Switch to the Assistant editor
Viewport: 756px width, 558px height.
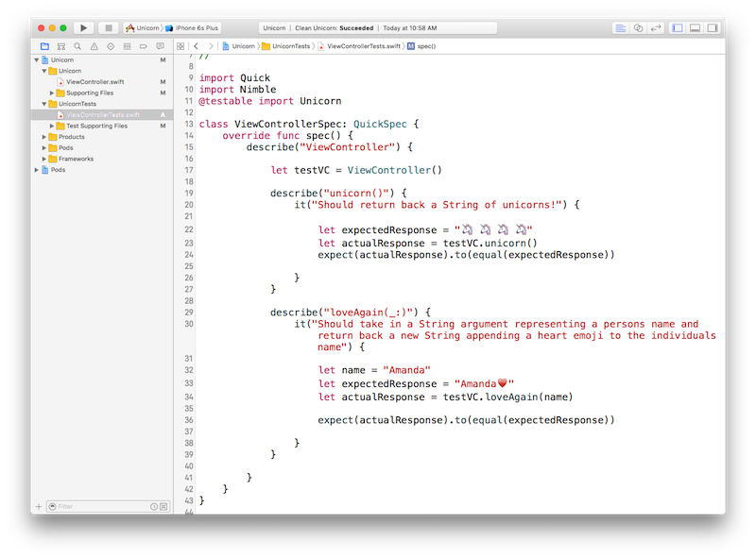pyautogui.click(x=638, y=28)
